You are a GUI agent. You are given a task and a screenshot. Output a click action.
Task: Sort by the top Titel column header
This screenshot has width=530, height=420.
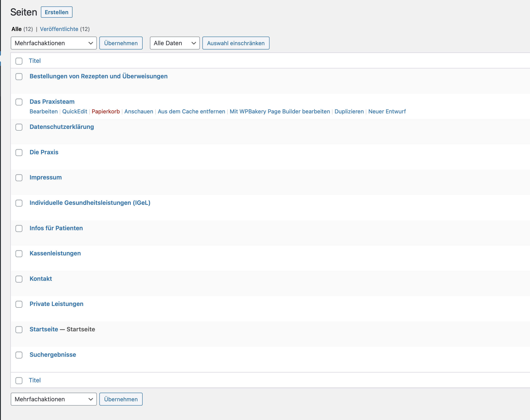pyautogui.click(x=35, y=61)
